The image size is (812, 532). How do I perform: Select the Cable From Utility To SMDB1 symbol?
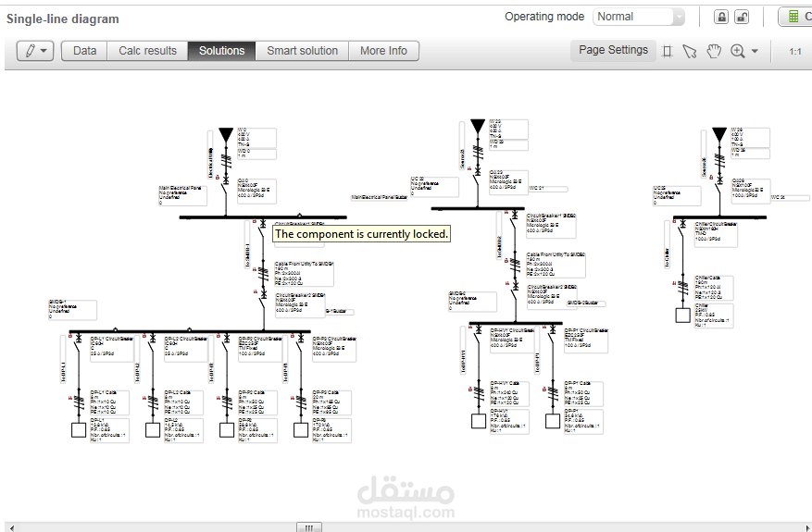point(263,274)
